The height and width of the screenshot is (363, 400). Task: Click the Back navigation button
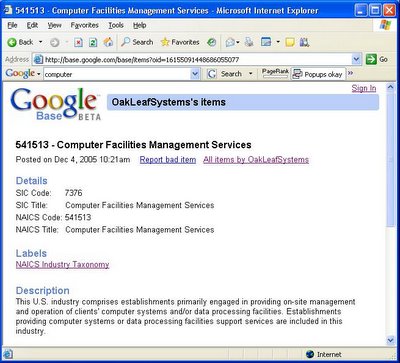pos(20,42)
